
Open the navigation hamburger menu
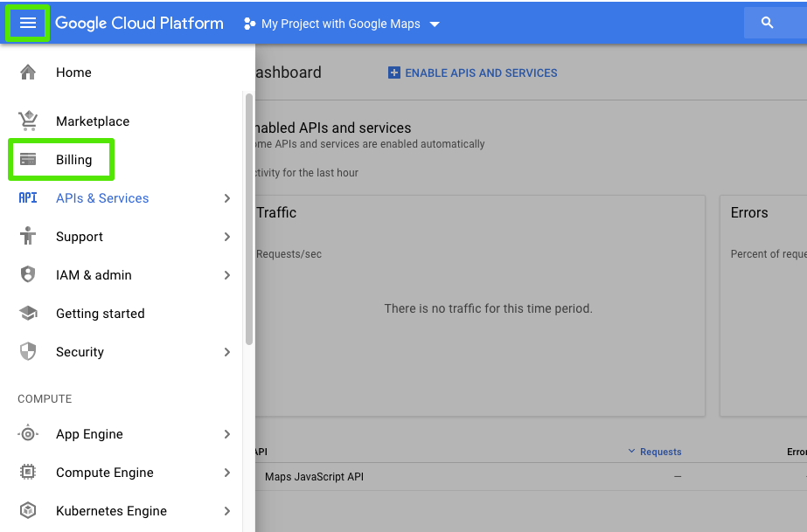(x=27, y=23)
